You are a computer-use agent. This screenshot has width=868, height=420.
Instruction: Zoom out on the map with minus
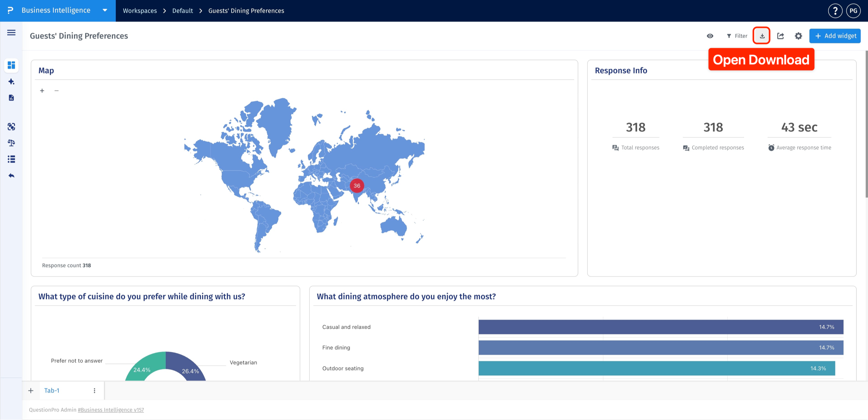pyautogui.click(x=57, y=91)
